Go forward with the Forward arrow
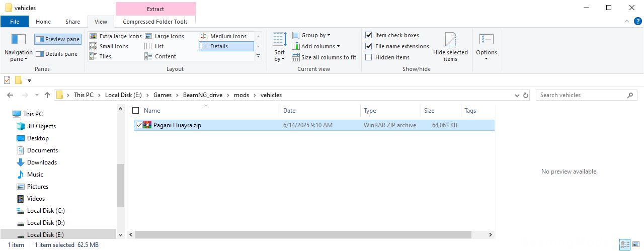 tap(25, 95)
